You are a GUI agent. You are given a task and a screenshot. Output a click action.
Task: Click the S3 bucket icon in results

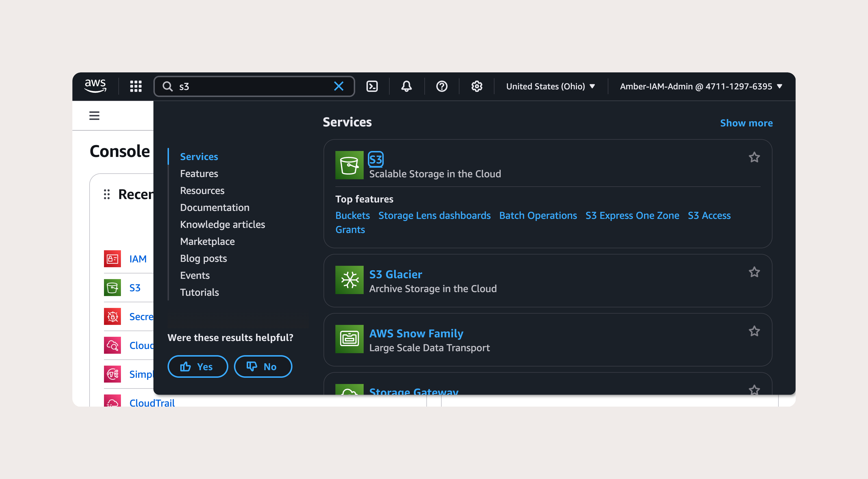point(350,165)
